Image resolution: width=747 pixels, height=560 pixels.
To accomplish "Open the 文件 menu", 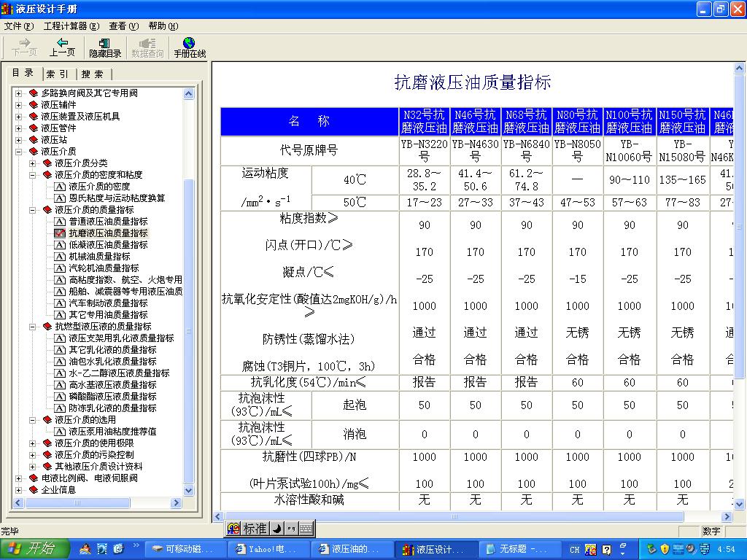I will [19, 26].
